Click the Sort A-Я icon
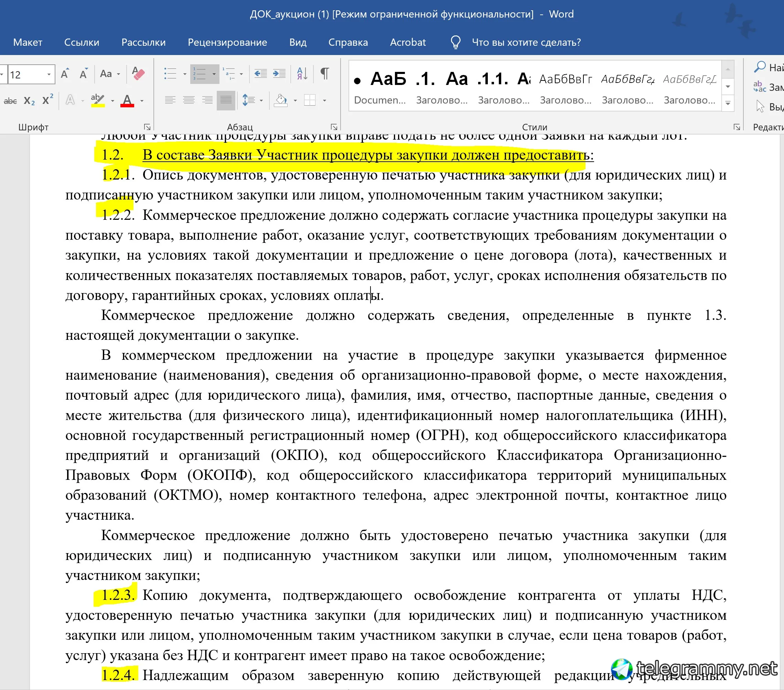Viewport: 784px width, 690px height. [302, 73]
